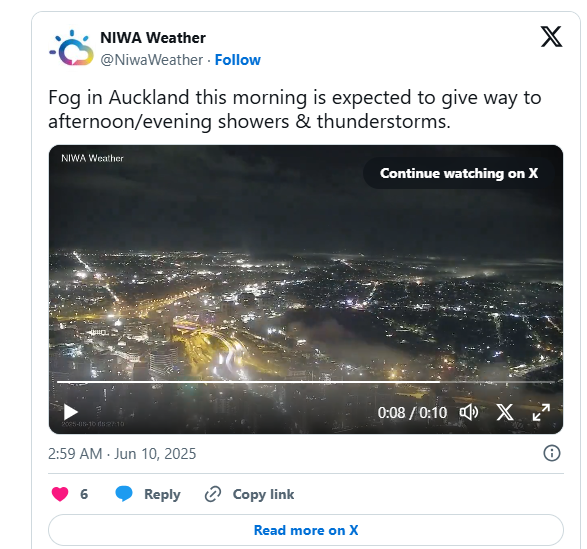This screenshot has height=549, width=587.
Task: Follow the @NiwaWeather account
Action: pos(237,60)
